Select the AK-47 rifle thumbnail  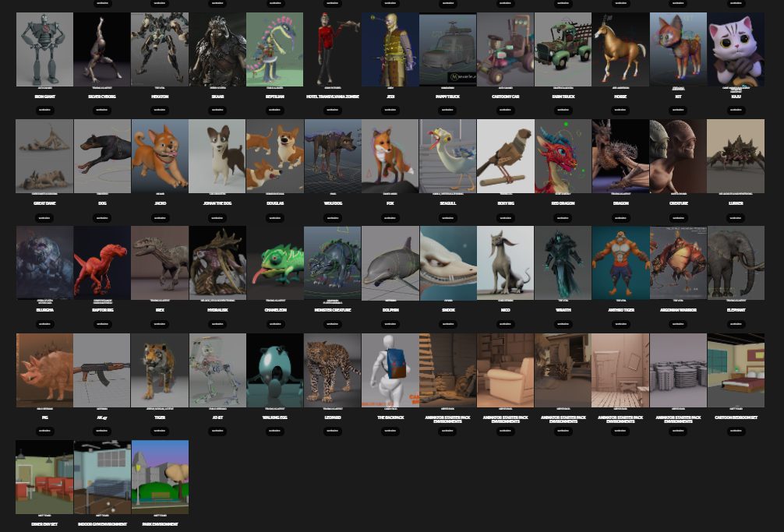point(102,370)
